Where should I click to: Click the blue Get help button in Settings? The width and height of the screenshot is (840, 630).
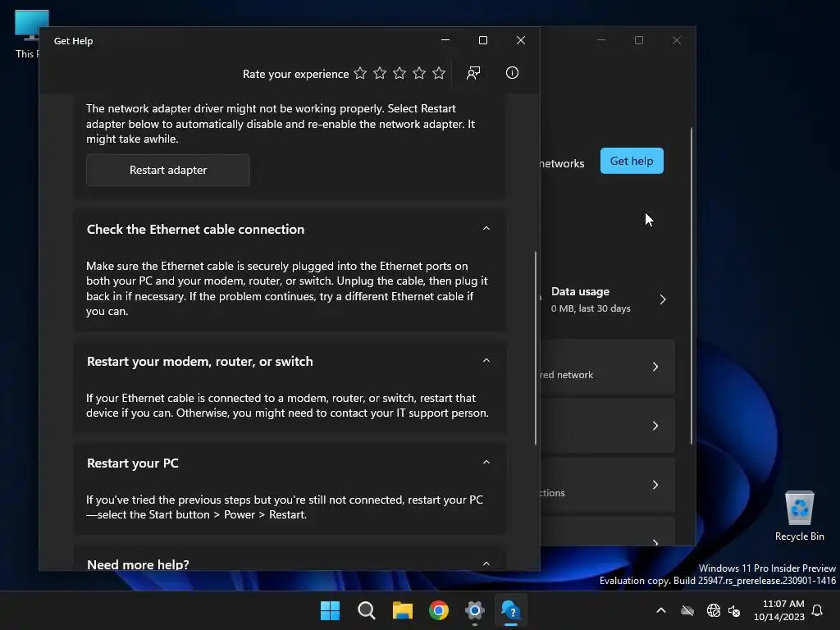(x=632, y=161)
